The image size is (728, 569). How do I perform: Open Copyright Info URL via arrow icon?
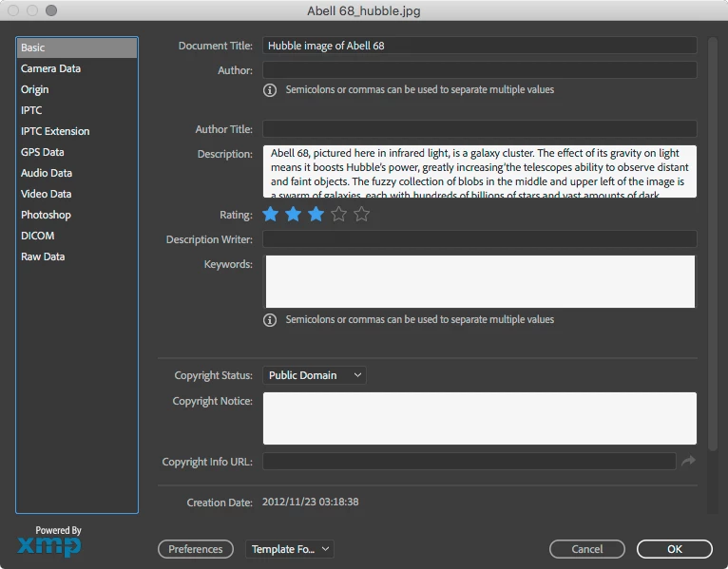click(x=688, y=461)
